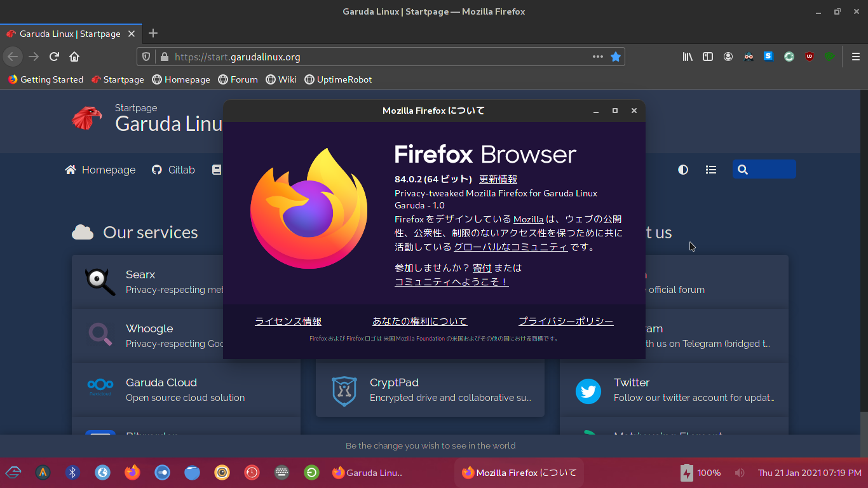Click the blue bookmark star
This screenshot has height=488, width=868.
[615, 57]
